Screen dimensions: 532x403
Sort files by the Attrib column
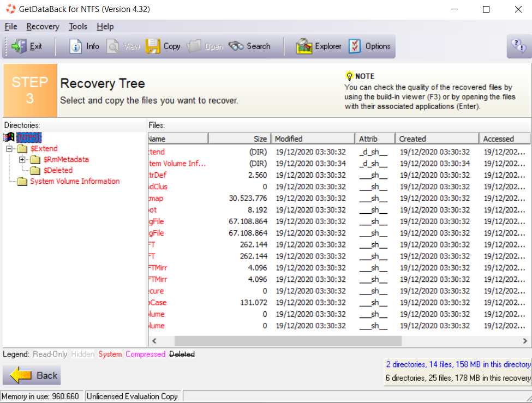tap(375, 139)
